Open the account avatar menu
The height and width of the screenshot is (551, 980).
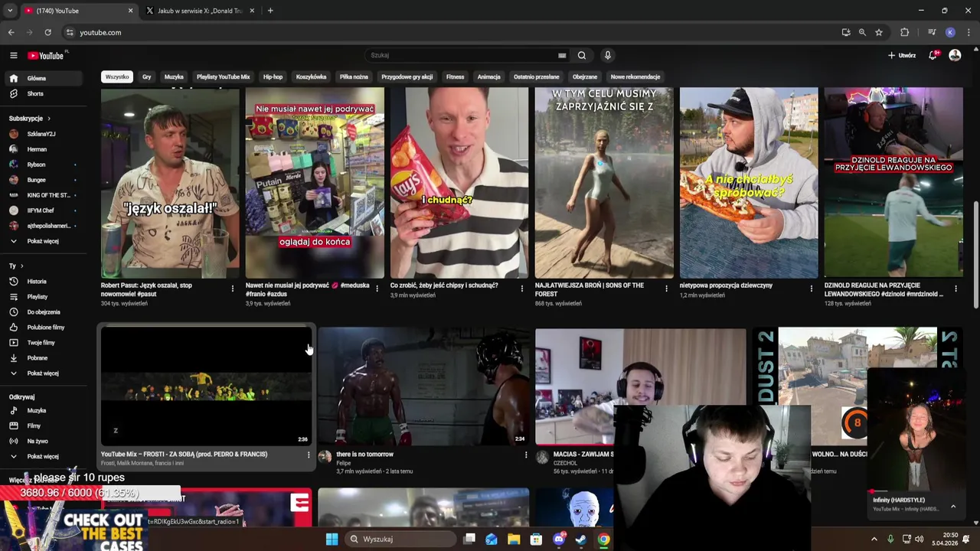pyautogui.click(x=955, y=55)
